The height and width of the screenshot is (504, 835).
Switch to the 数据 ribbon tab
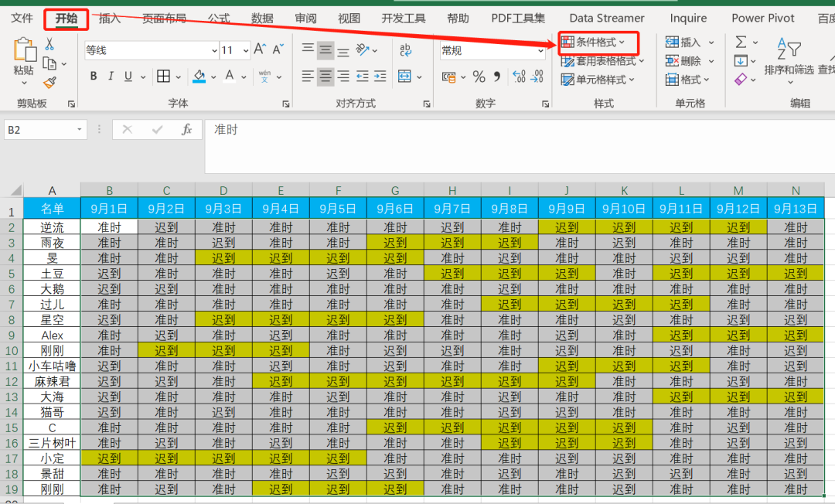point(263,18)
